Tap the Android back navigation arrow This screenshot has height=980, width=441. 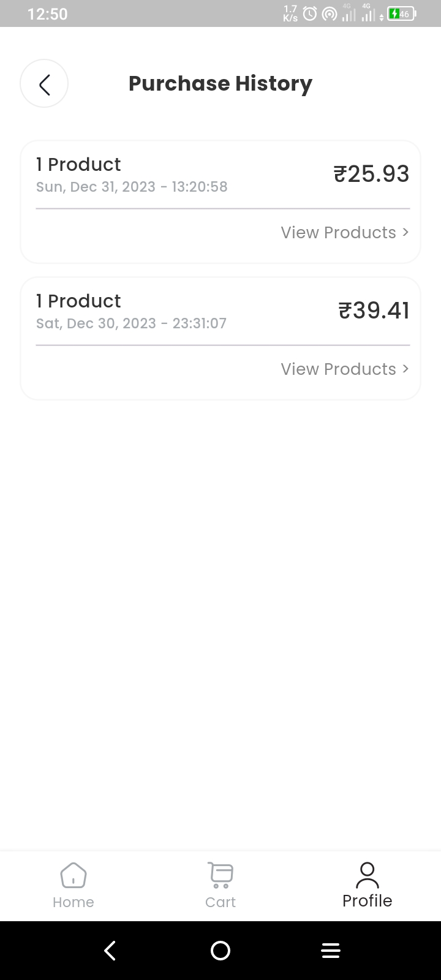coord(110,951)
